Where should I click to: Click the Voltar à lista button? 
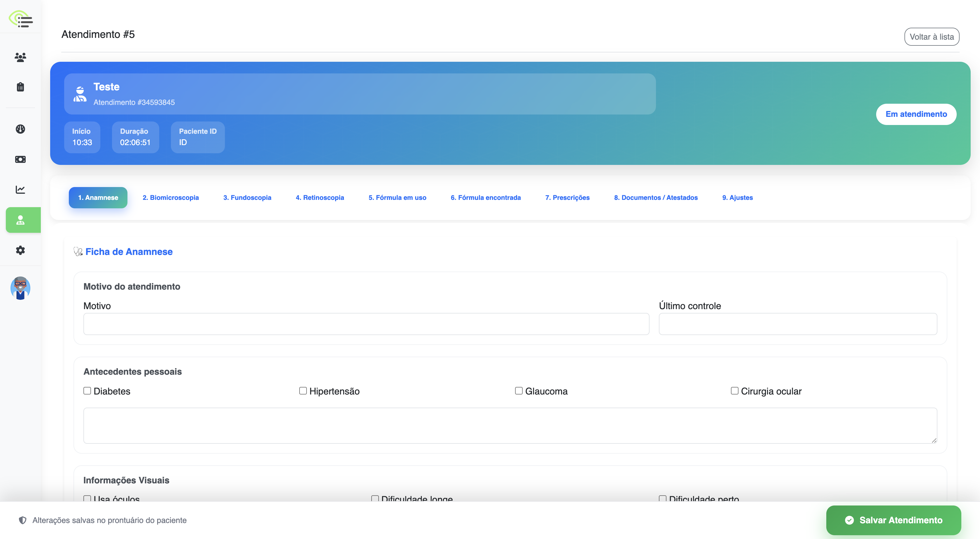(931, 37)
